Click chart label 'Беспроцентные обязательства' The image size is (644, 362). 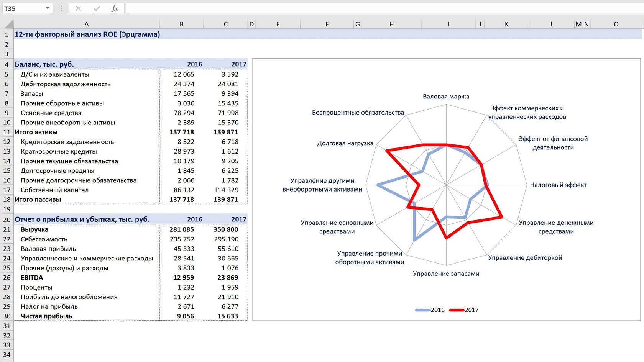tap(358, 113)
